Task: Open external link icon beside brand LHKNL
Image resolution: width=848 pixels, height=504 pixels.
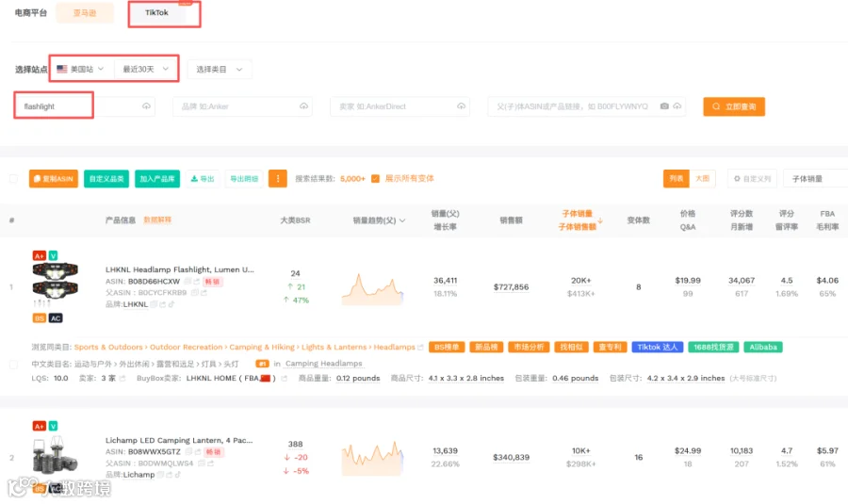Action: tap(162, 304)
